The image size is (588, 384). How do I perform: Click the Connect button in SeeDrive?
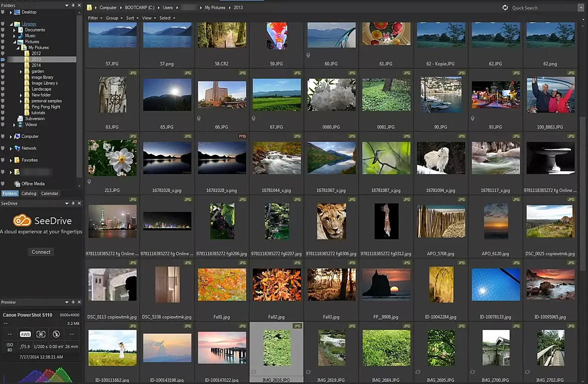tap(41, 252)
